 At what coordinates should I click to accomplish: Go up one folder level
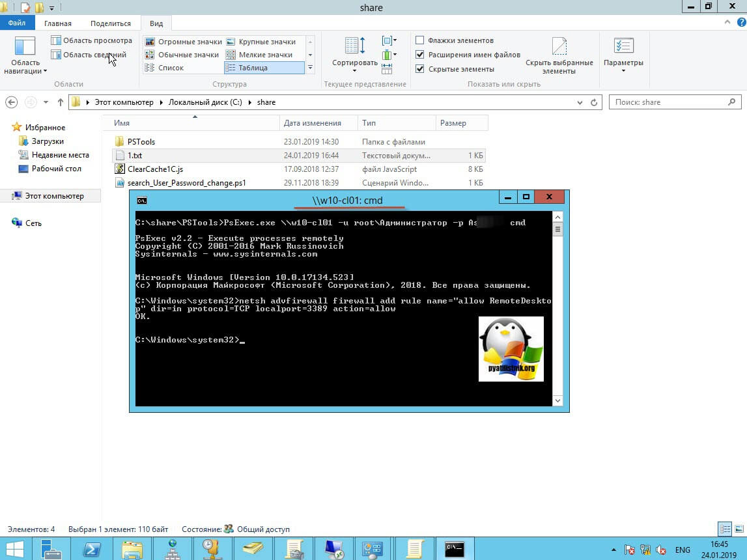point(61,102)
